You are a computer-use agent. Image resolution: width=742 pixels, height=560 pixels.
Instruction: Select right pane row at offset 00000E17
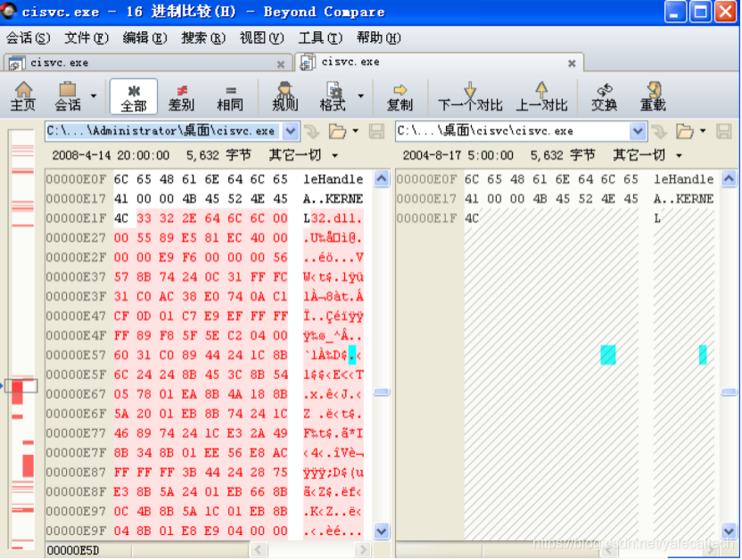(x=556, y=199)
